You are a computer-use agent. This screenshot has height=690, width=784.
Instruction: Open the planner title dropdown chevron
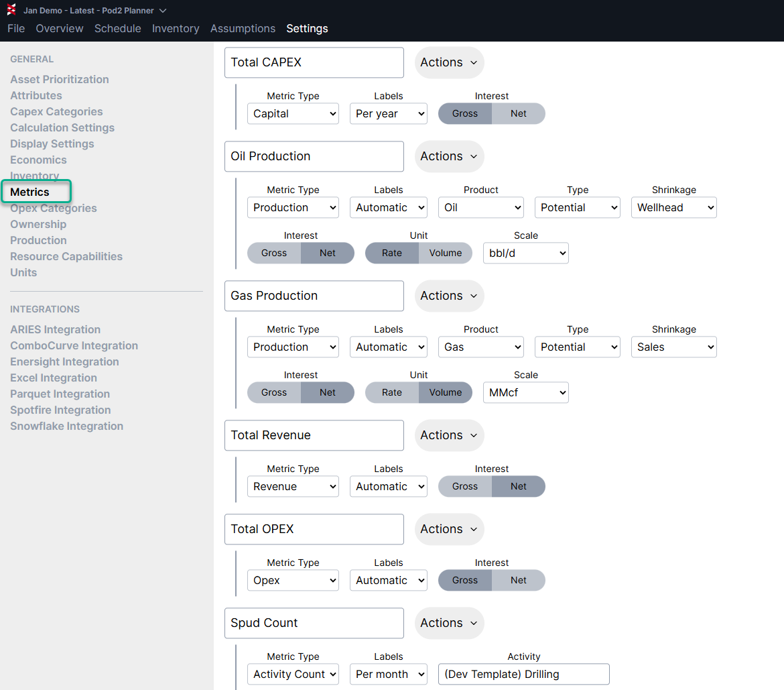point(163,11)
